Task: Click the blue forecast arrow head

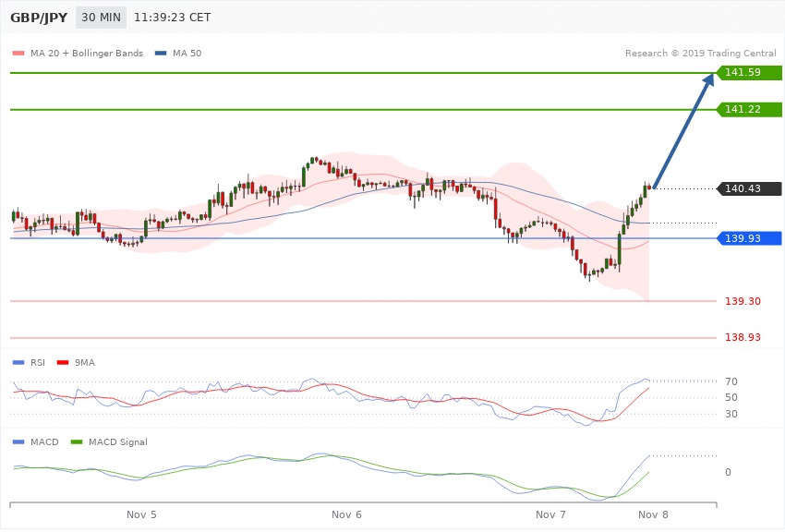Action: [709, 81]
